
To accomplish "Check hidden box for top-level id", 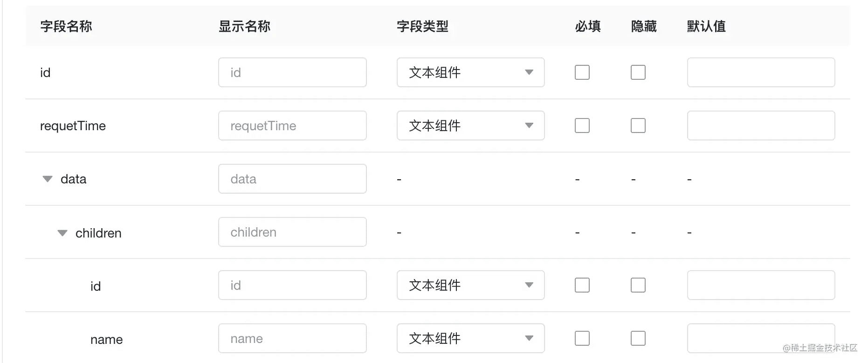I will click(x=638, y=72).
